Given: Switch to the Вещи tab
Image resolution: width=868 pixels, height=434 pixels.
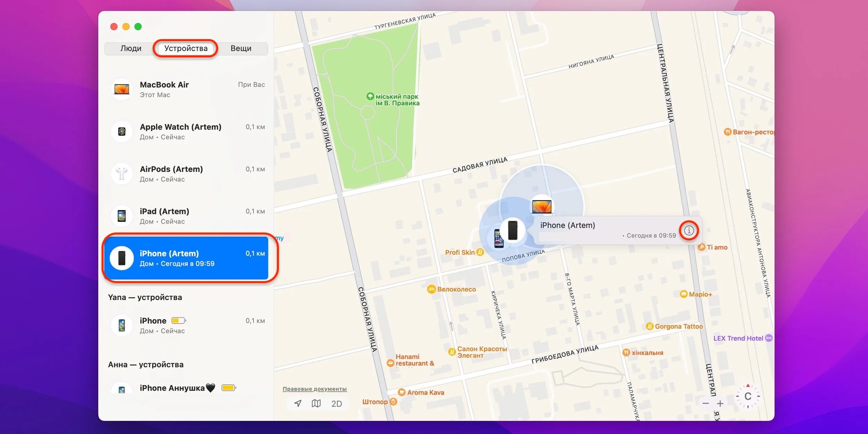Looking at the screenshot, I should (x=241, y=48).
